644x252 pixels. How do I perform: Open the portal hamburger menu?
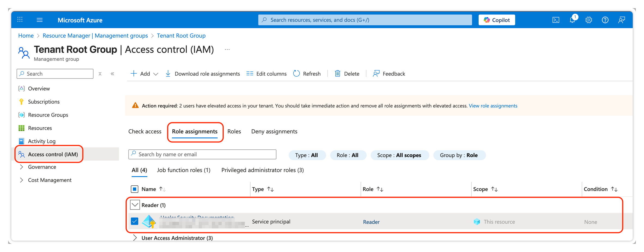pos(40,20)
